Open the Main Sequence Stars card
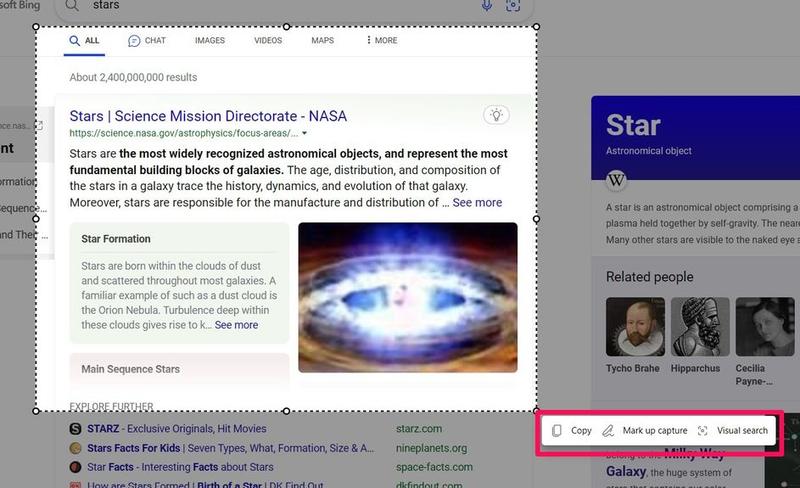Viewport: 800px width, 488px height. (x=180, y=369)
